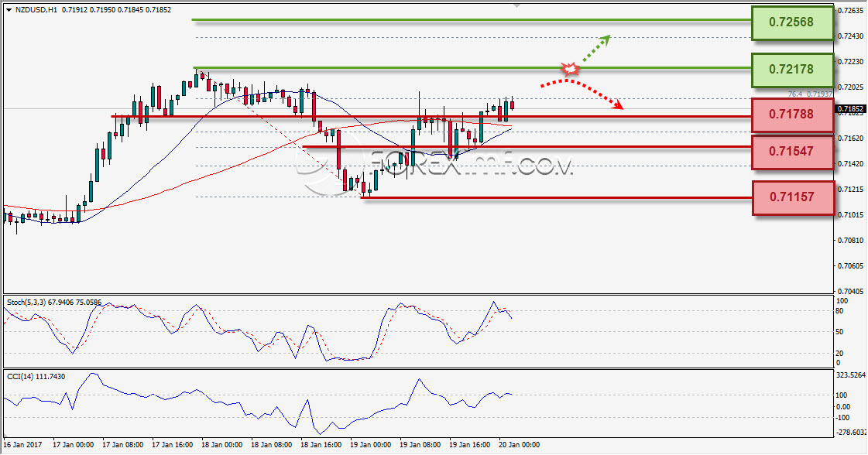Open the NZDUSD,H1 chart menu arrow

click(9, 10)
